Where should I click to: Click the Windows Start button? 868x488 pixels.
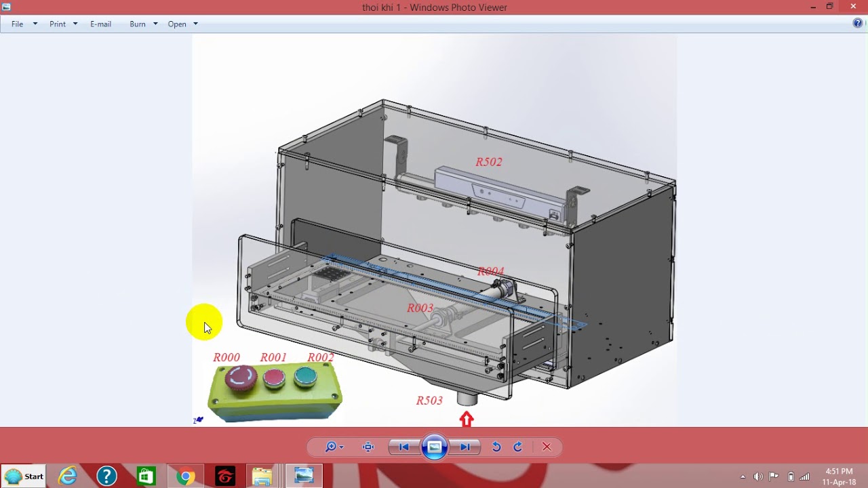tap(24, 476)
